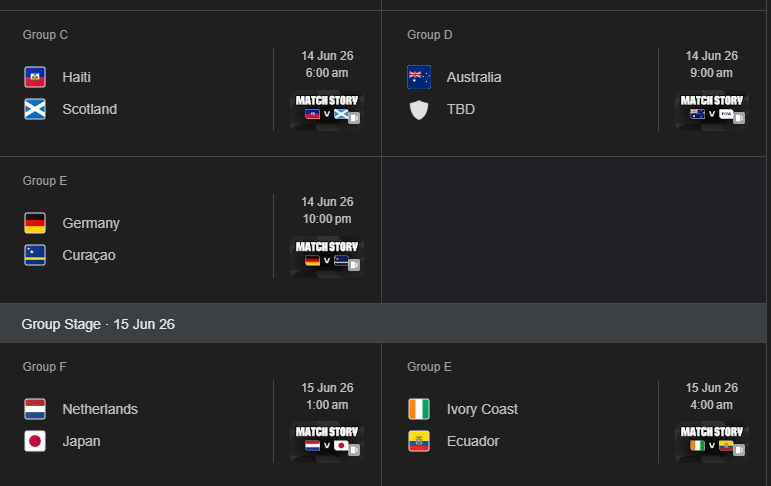
Task: Open Netherlands v Japan match story
Action: click(327, 441)
